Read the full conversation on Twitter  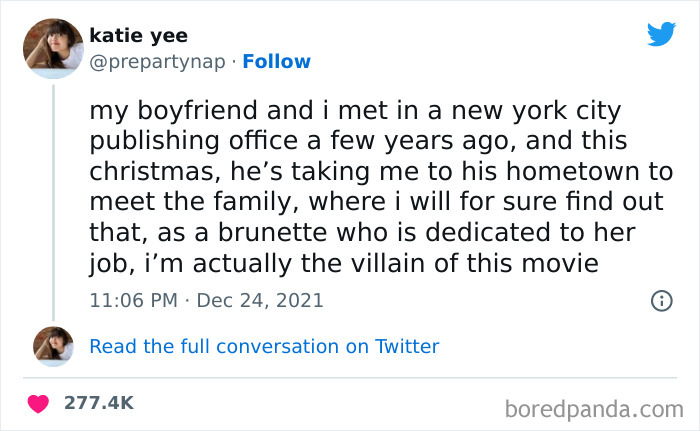tap(264, 347)
